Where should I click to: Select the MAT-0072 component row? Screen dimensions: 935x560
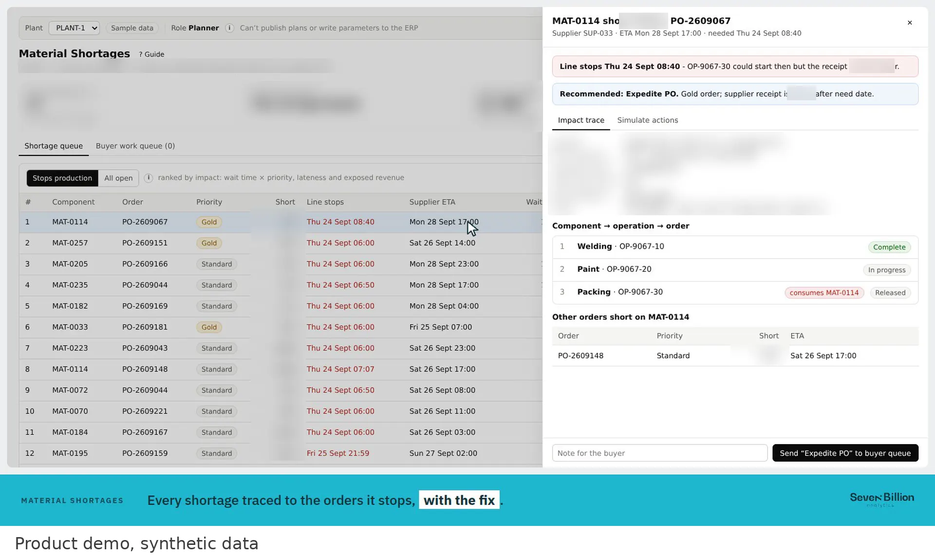280,390
